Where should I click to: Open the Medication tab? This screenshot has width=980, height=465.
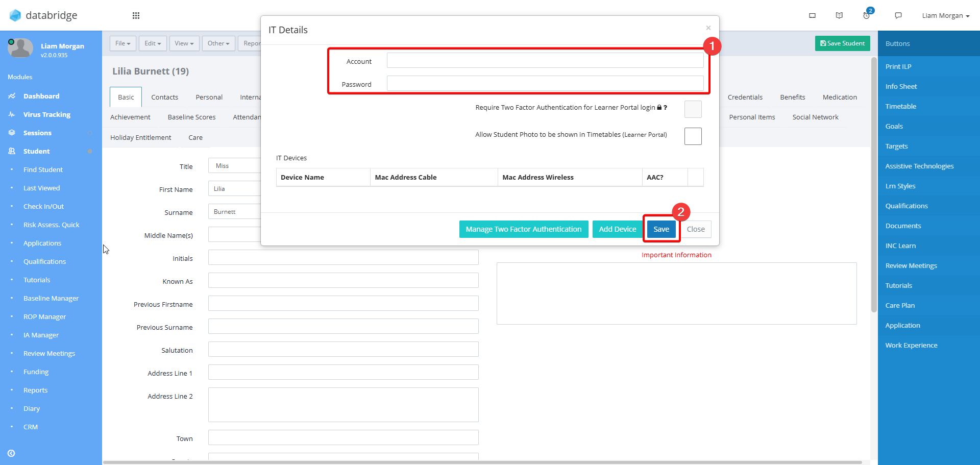coord(840,97)
